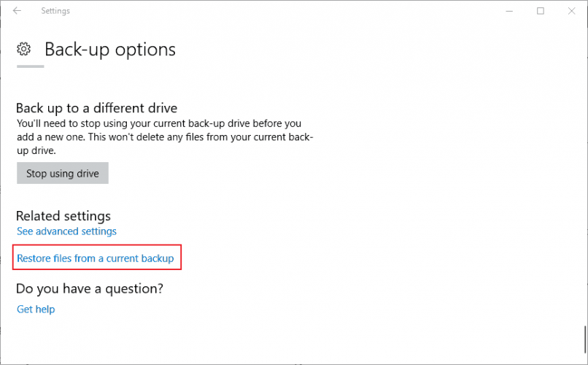Click the Settings title text
The height and width of the screenshot is (365, 588).
point(55,11)
